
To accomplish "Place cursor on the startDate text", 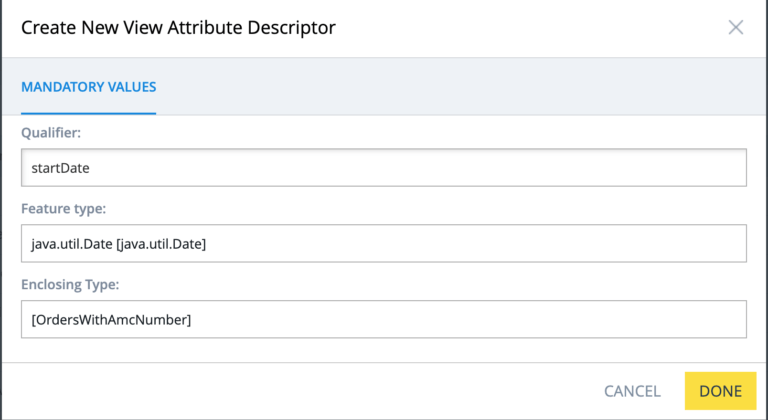I will [60, 168].
